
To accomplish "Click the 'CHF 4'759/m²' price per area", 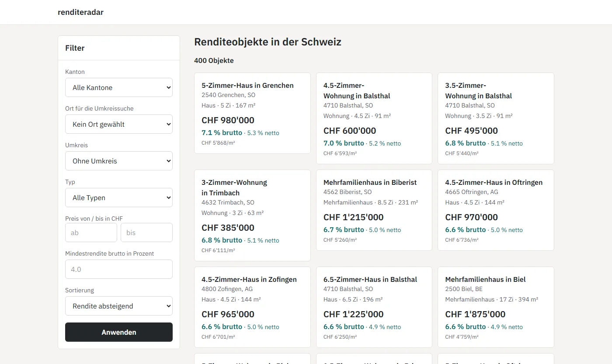I will point(462,337).
